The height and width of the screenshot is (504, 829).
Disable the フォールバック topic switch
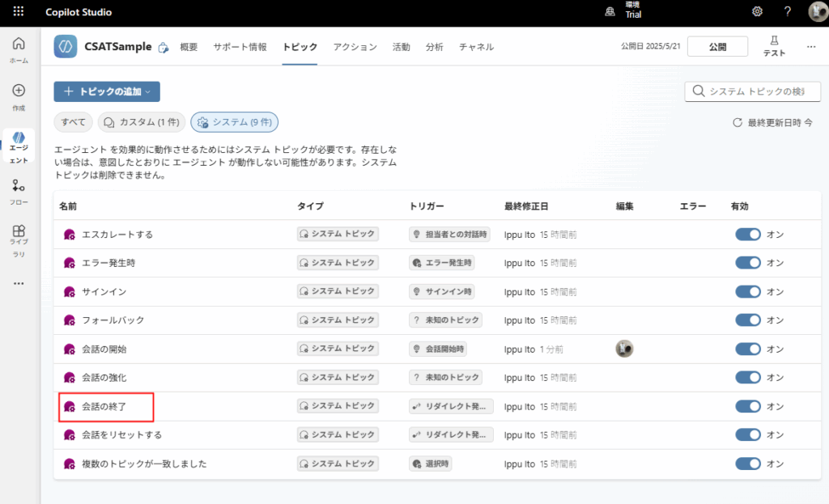point(747,320)
